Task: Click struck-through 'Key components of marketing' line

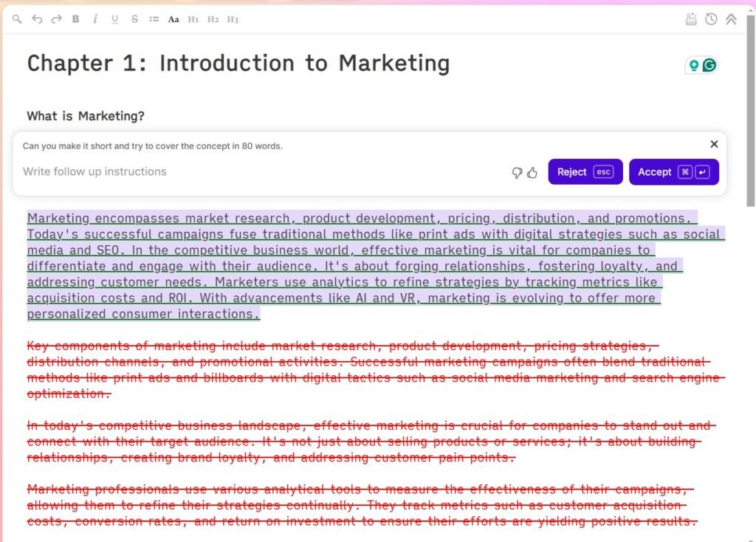Action: pyautogui.click(x=343, y=346)
